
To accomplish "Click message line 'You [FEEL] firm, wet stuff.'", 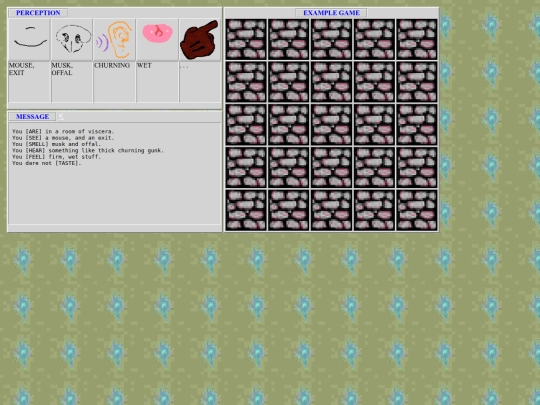I will tap(56, 157).
